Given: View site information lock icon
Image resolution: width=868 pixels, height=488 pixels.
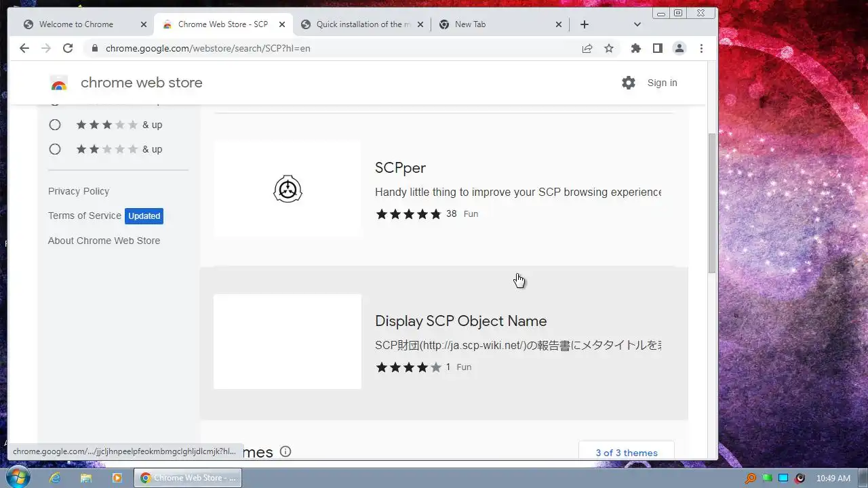Looking at the screenshot, I should point(94,48).
